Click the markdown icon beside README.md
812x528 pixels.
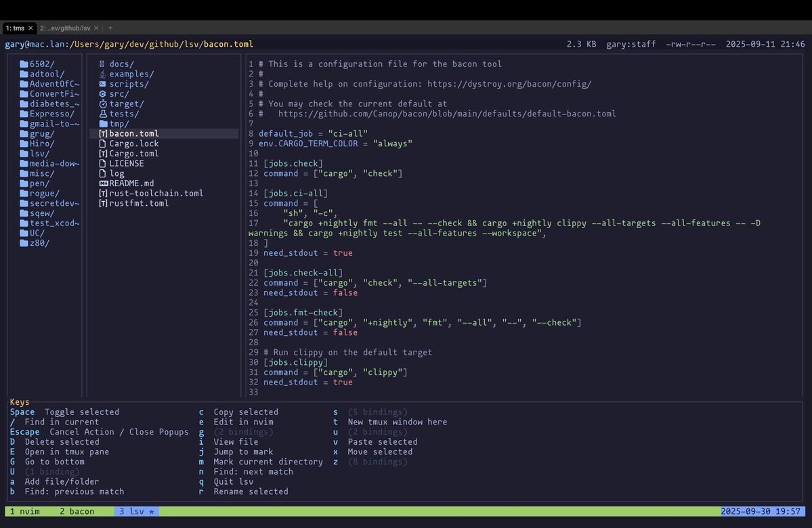tap(103, 183)
